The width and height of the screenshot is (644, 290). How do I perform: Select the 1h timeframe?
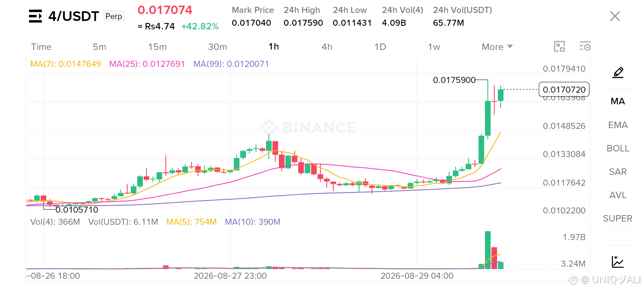(274, 47)
